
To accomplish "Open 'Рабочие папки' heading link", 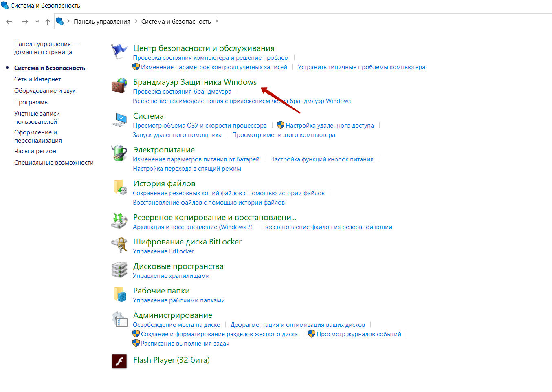I will 161,291.
